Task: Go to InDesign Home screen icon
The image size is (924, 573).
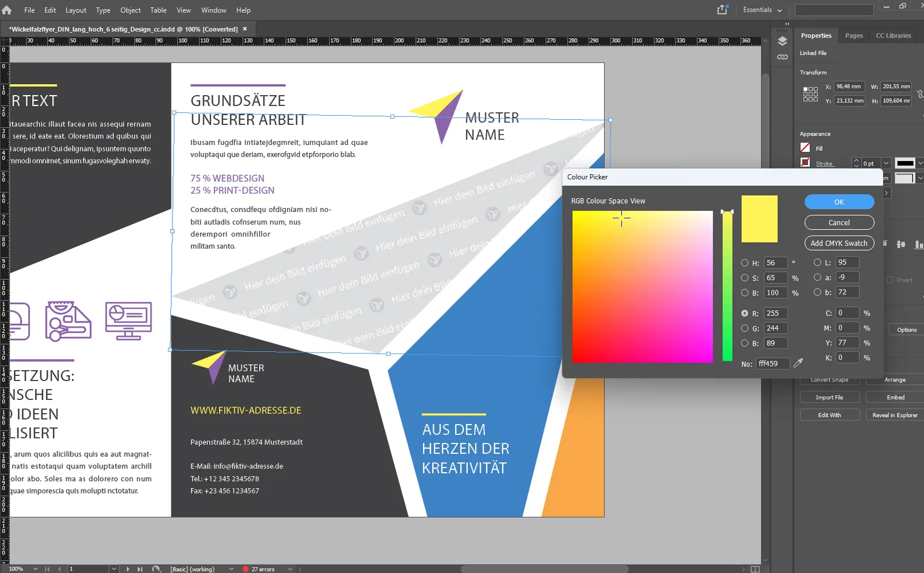Action: click(x=7, y=10)
